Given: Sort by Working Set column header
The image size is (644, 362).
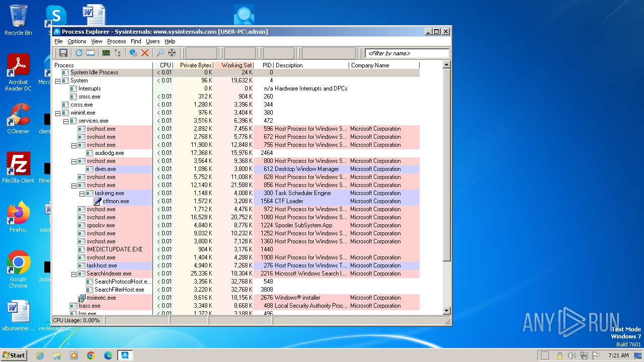Looking at the screenshot, I should click(234, 65).
